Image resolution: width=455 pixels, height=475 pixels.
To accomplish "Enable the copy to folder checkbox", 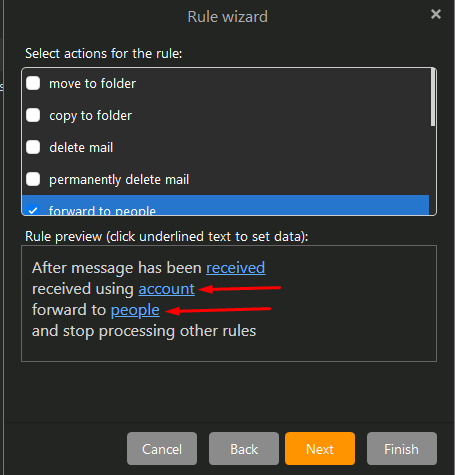I will [33, 115].
